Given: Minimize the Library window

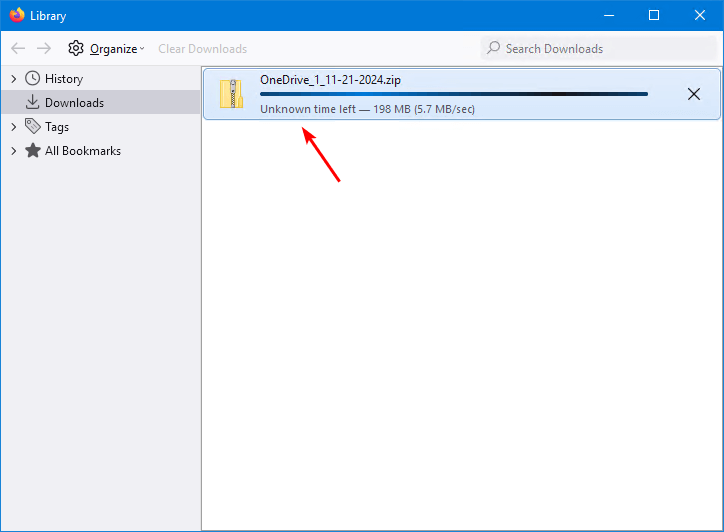Looking at the screenshot, I should pos(609,15).
